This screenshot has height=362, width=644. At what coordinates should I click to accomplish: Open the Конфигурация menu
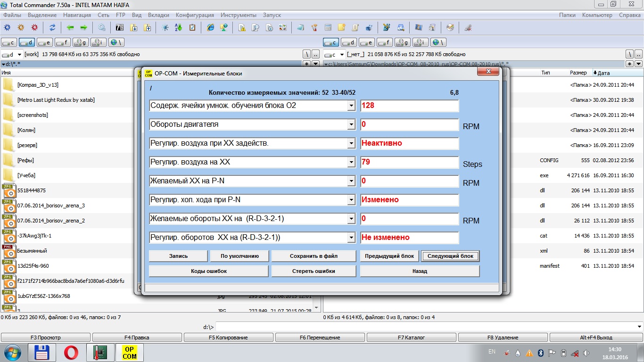pos(195,15)
